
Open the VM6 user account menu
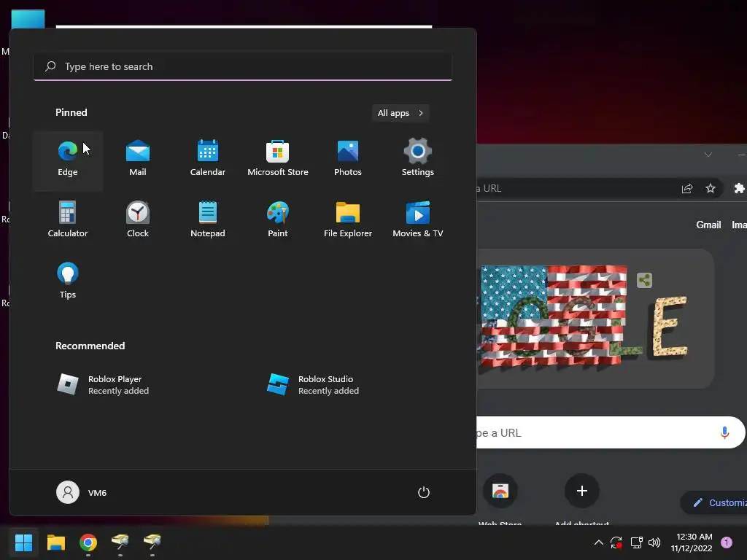[82, 492]
